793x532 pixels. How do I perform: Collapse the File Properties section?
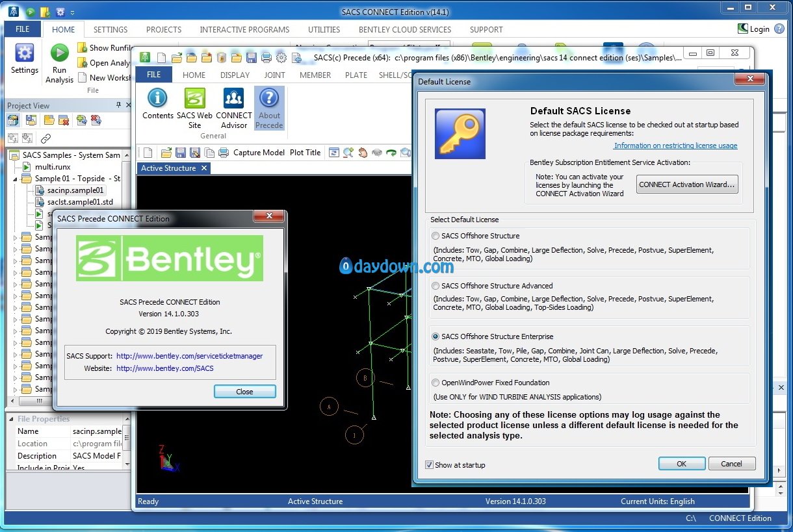[11, 419]
